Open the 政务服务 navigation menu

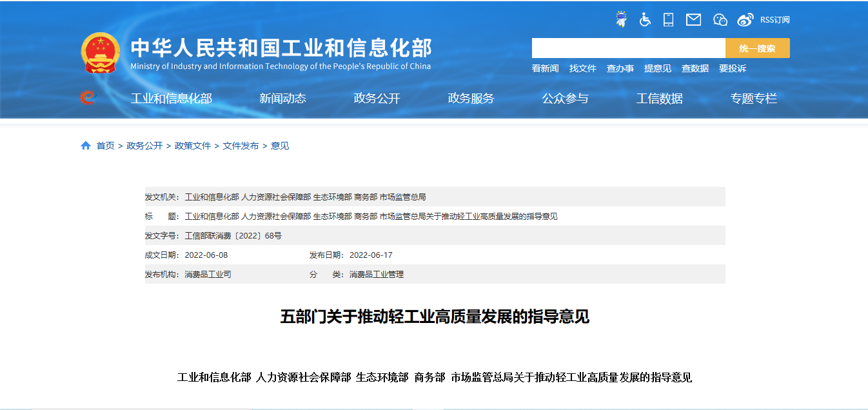pos(469,99)
